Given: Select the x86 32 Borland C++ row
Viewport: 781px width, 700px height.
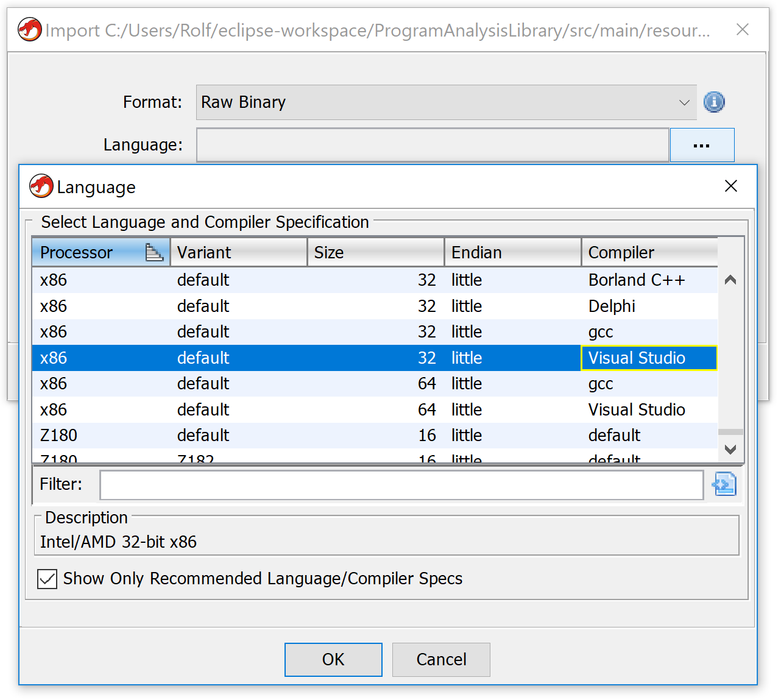Looking at the screenshot, I should (x=375, y=280).
